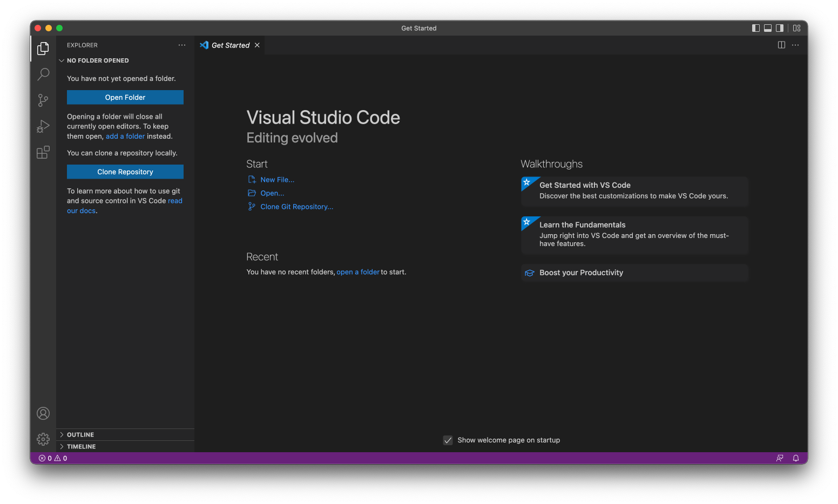Click the Clone Git Repository... link
838x504 pixels.
click(x=297, y=207)
